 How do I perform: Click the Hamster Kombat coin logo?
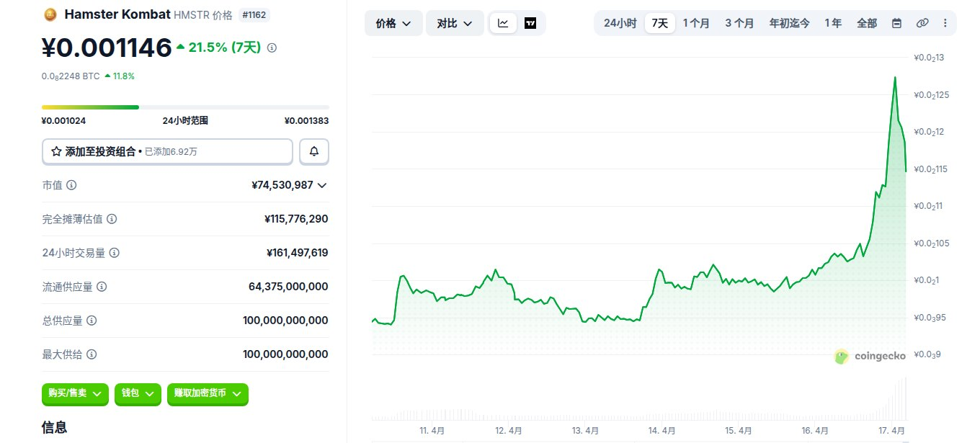click(50, 14)
